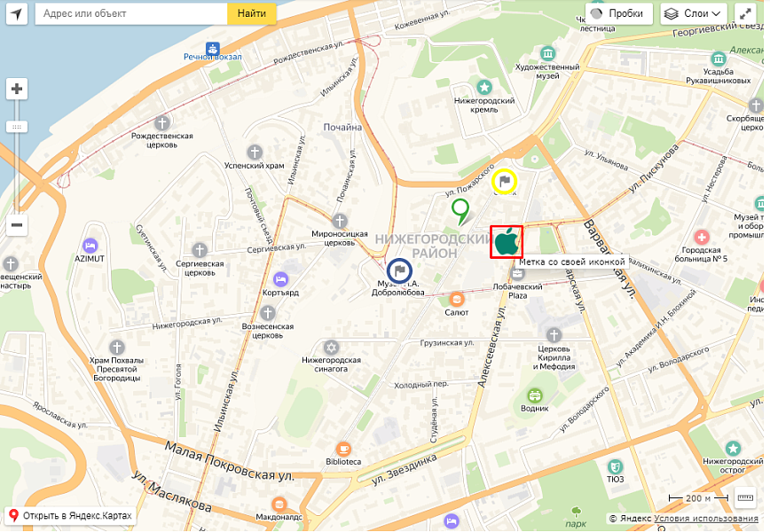Expand the Слои layers dropdown
The image size is (770, 532).
click(694, 13)
